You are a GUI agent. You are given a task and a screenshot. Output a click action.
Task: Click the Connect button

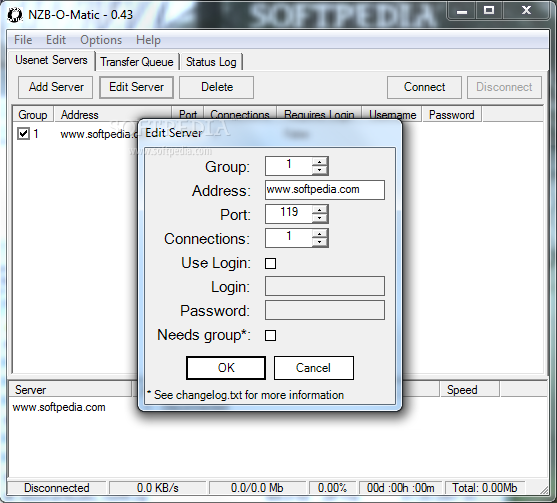(424, 87)
